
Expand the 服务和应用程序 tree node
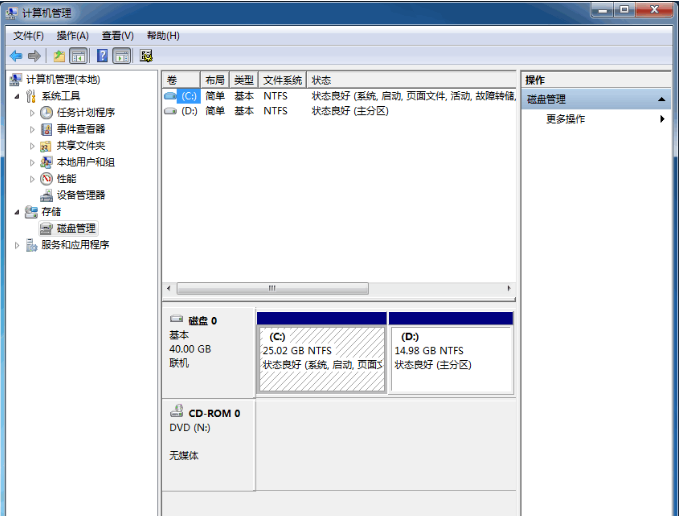pyautogui.click(x=17, y=245)
